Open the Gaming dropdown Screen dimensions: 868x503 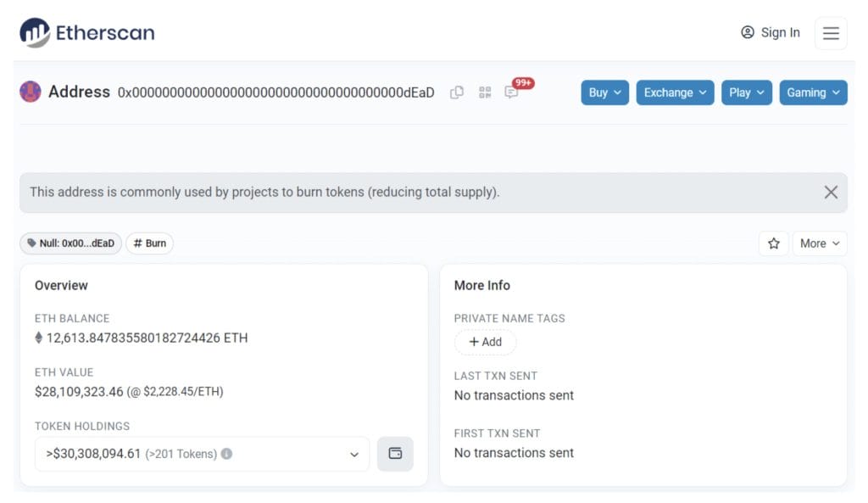tap(813, 92)
